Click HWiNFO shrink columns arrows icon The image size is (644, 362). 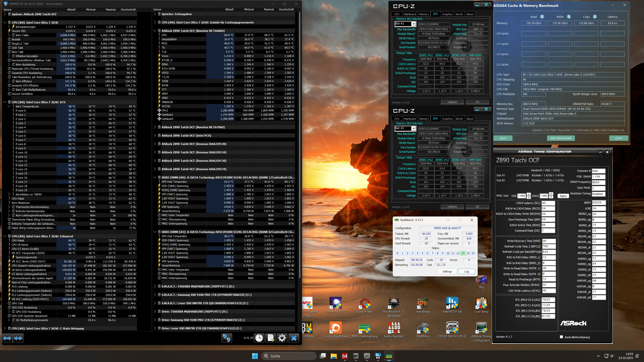click(18, 338)
